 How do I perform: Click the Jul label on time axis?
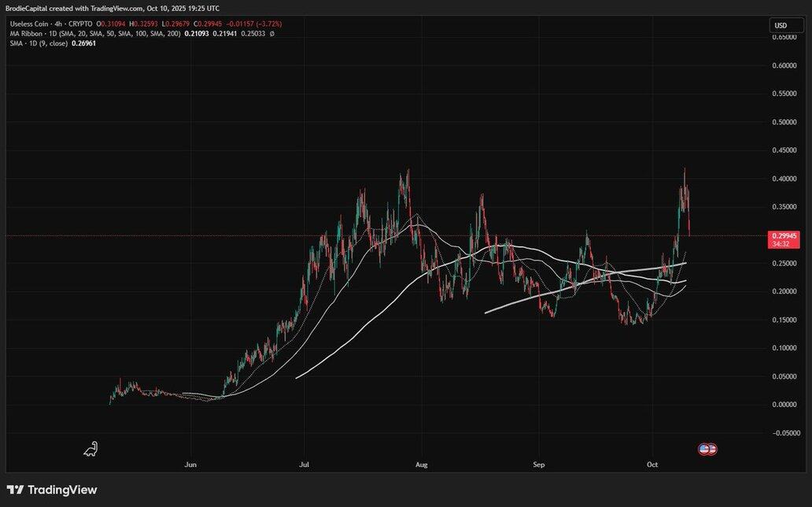[x=304, y=465]
